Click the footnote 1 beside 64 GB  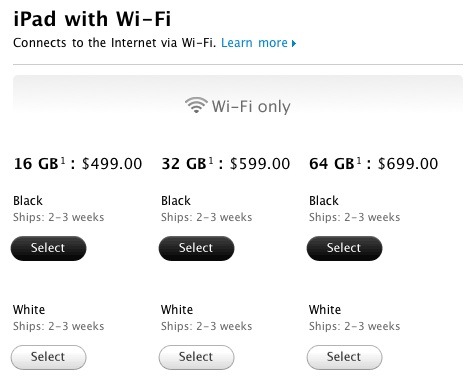pos(359,161)
